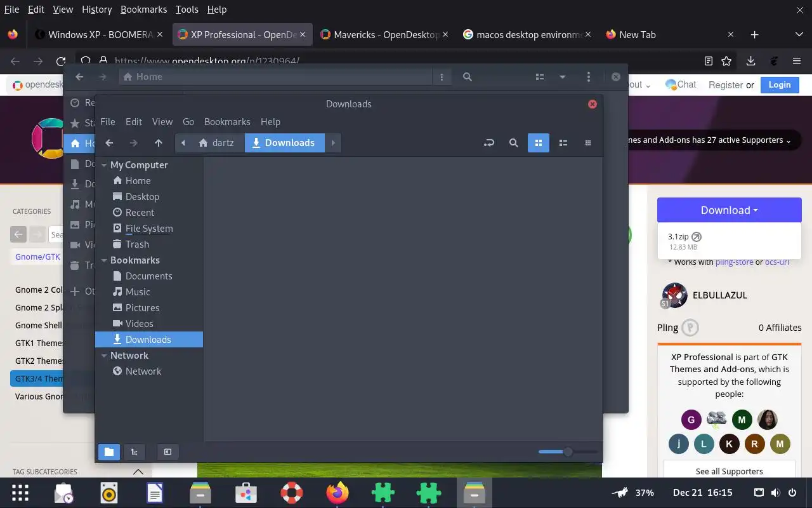The width and height of the screenshot is (812, 508).
Task: Open the pling-store link
Action: (x=734, y=262)
